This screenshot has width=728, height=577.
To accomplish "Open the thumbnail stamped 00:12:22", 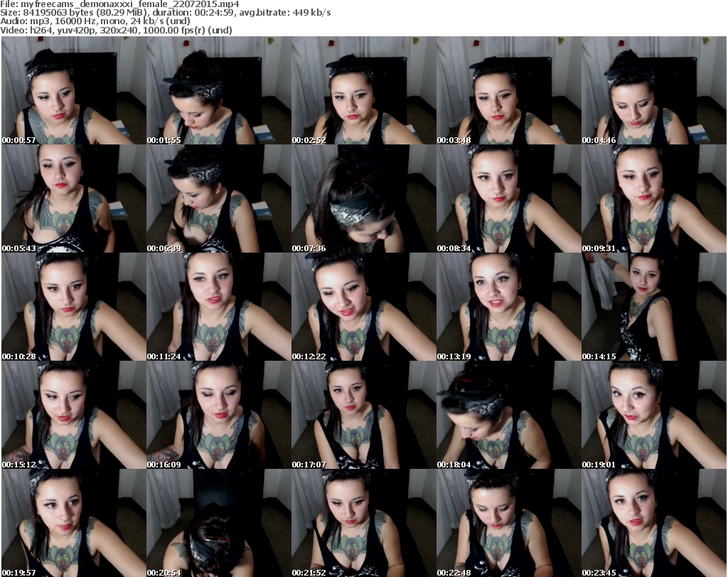I will 363,307.
